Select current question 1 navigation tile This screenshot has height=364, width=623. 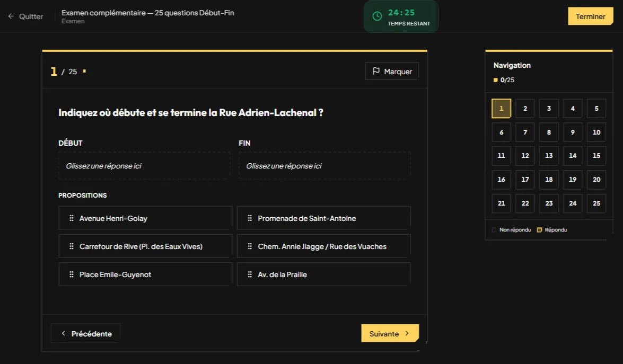(502, 109)
